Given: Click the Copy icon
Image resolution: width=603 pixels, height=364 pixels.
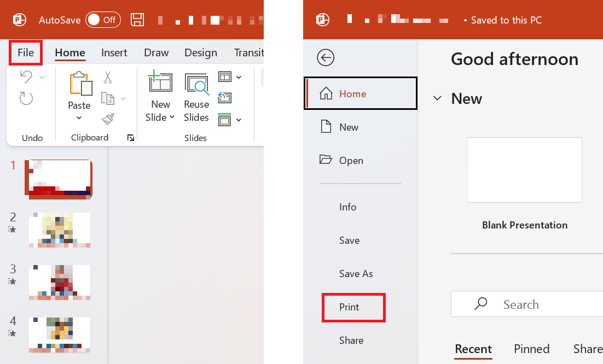Looking at the screenshot, I should tap(108, 98).
